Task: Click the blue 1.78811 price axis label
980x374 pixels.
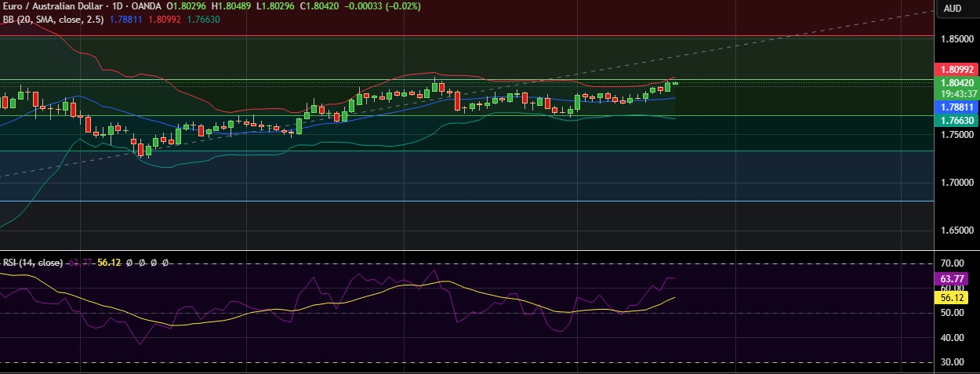Action: click(x=956, y=107)
